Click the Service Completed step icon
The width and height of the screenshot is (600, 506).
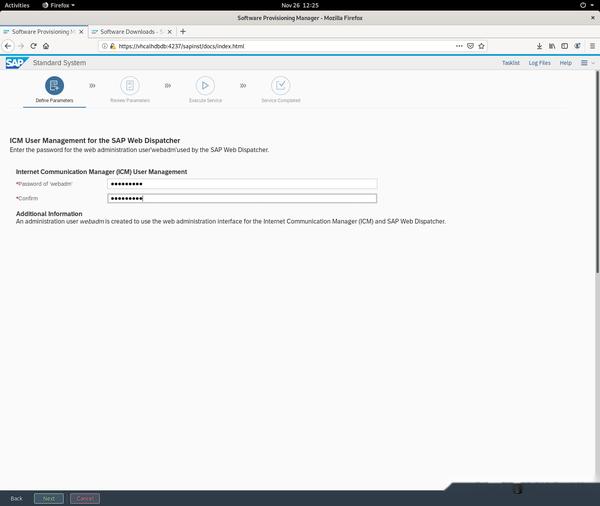coord(280,86)
